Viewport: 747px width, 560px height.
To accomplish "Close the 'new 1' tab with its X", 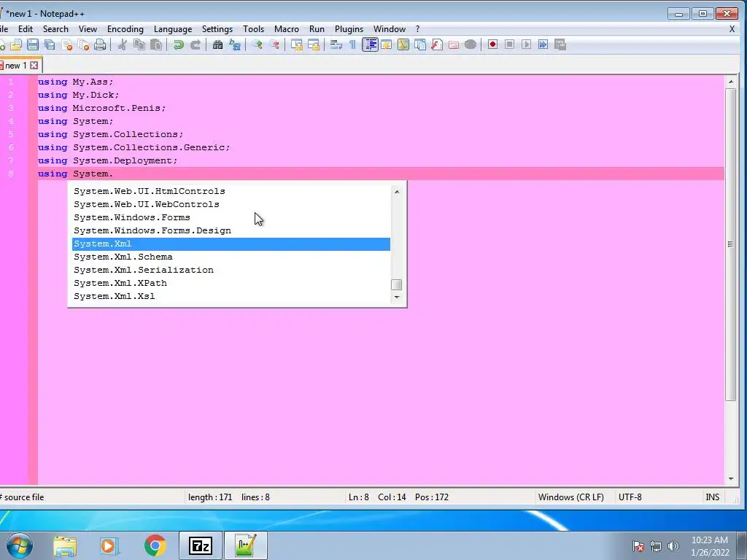I will 34,65.
